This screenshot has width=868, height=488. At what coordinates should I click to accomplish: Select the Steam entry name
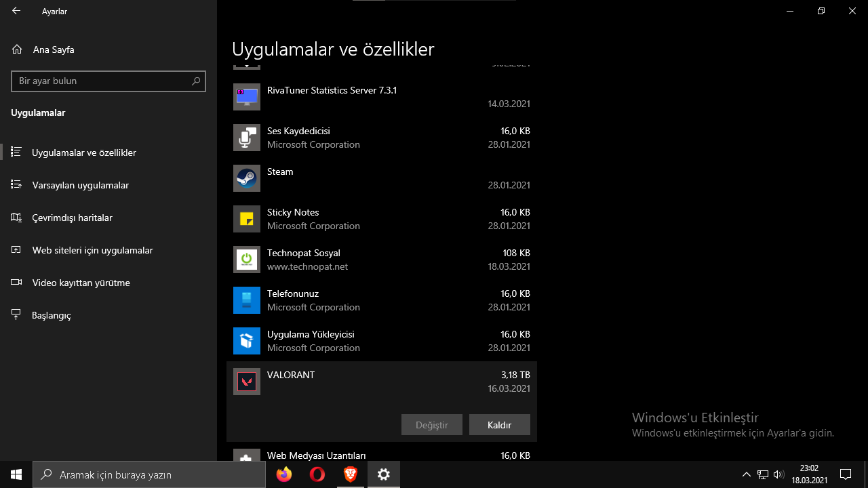coord(280,171)
